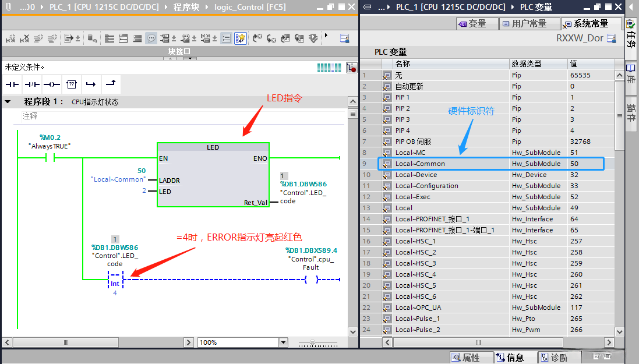
Task: Insert a normally closed contact
Action: tap(32, 84)
